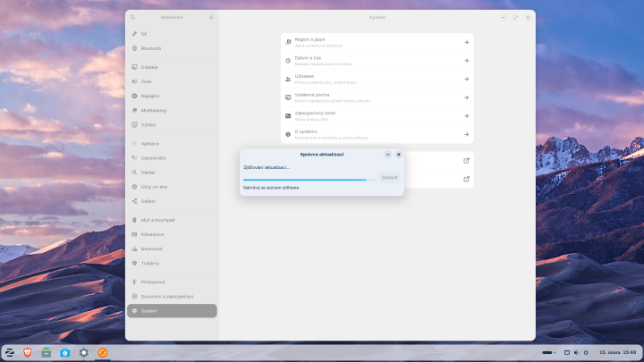This screenshot has width=644, height=362.
Task: Click the 'Zjišťování aktualizací…' status text
Action: pos(267,167)
